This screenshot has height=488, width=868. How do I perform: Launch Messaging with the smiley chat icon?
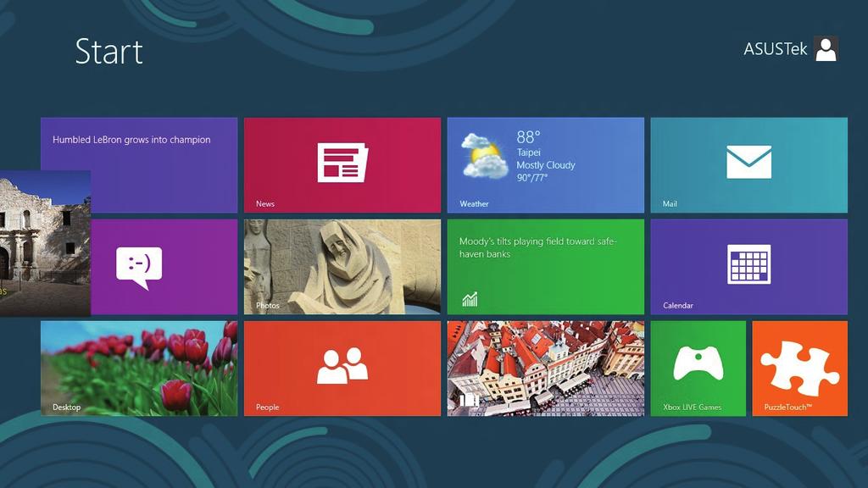coord(139,268)
